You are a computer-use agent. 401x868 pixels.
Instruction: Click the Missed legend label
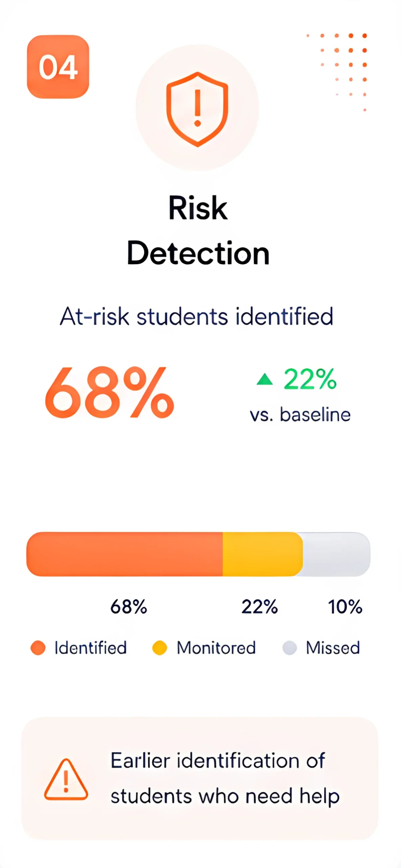(333, 648)
